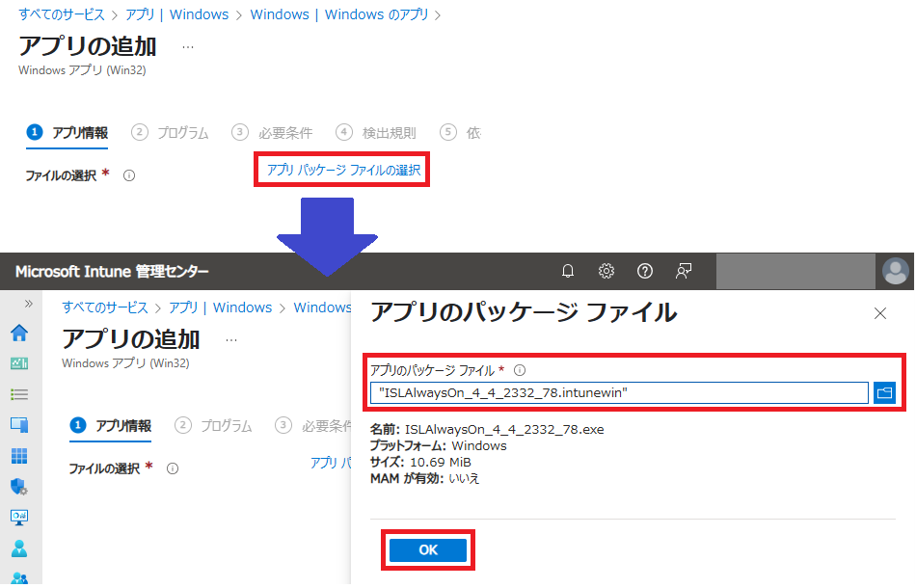Click すべてのサービス breadcrumb in lower panel
The height and width of the screenshot is (588, 916).
click(105, 307)
